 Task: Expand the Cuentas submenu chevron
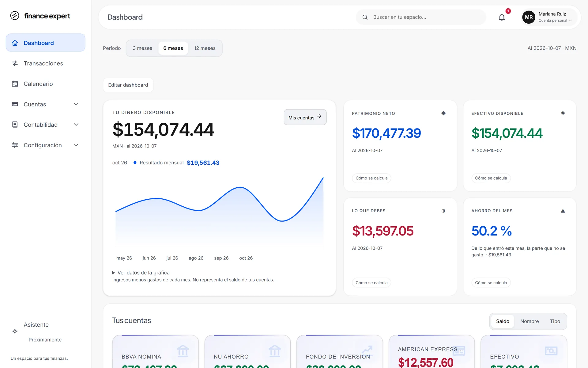76,104
